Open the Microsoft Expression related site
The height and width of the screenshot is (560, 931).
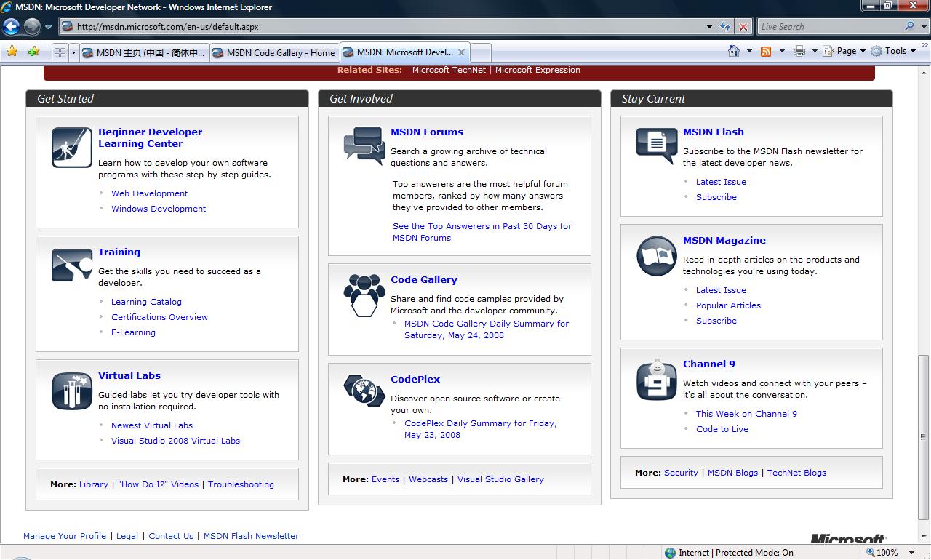pos(538,71)
